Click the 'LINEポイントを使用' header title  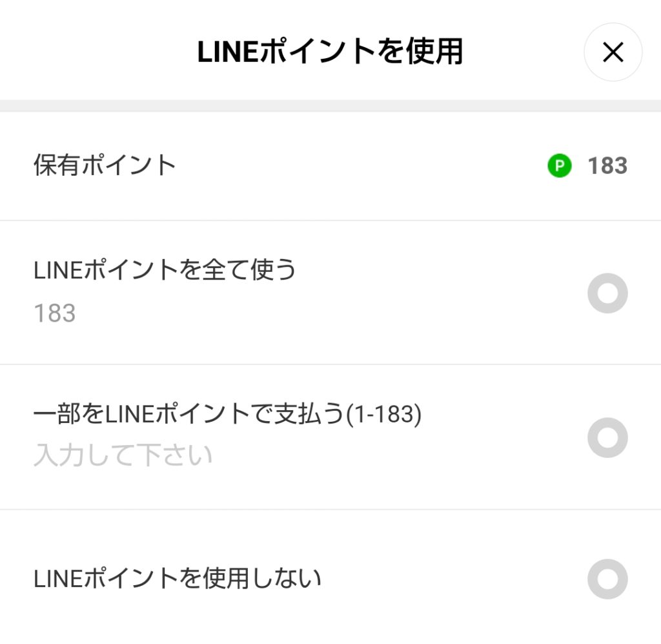click(x=330, y=52)
